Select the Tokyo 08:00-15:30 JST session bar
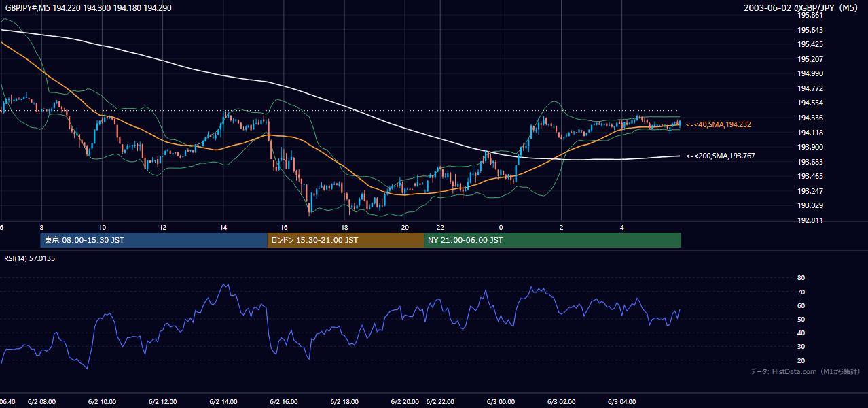Image resolution: width=868 pixels, height=408 pixels. tap(154, 240)
